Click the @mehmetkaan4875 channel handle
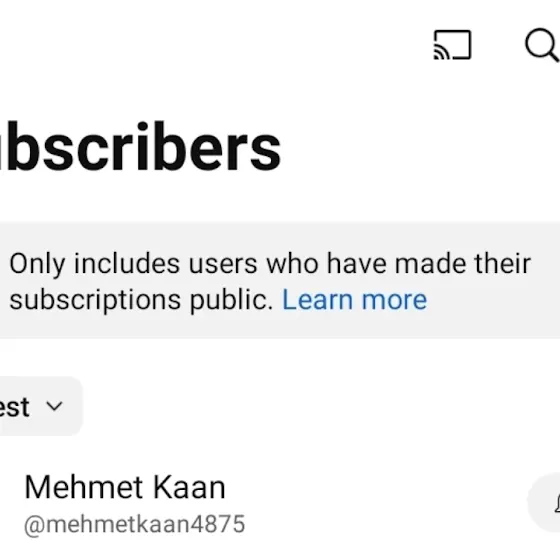This screenshot has height=560, width=560. (x=134, y=524)
